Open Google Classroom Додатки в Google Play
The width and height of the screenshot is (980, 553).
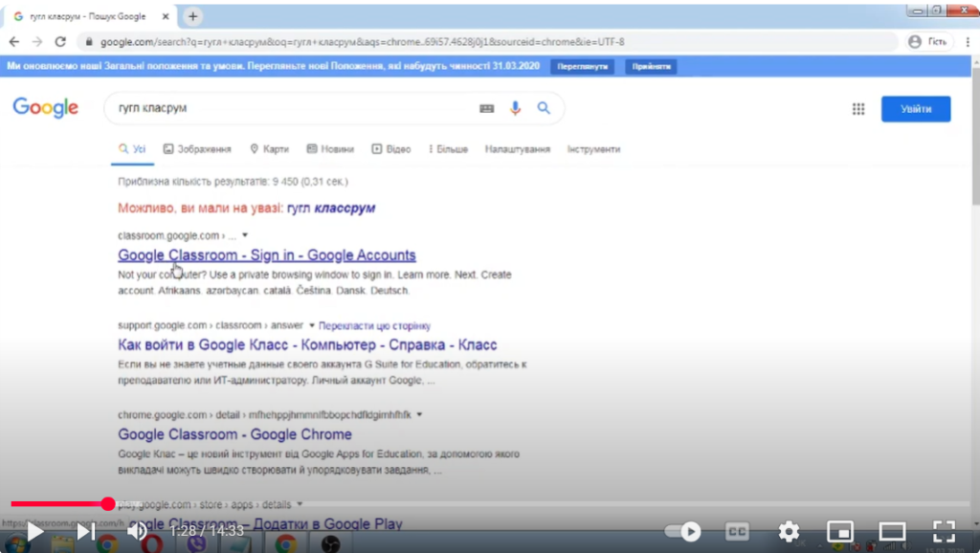pos(266,523)
